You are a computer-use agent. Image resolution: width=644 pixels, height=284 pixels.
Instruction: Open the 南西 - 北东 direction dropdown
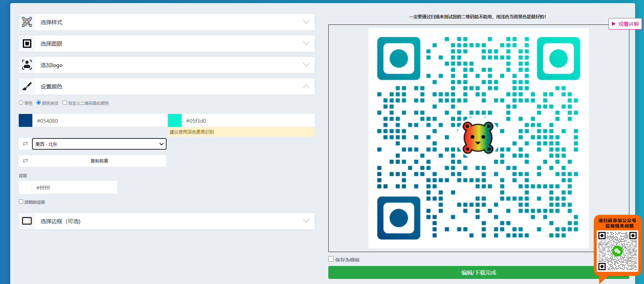(99, 144)
